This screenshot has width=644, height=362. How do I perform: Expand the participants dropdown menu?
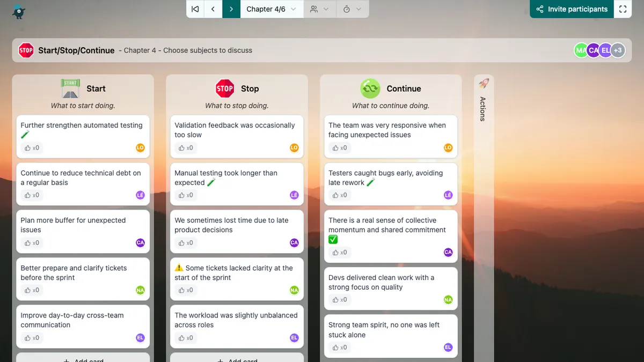coord(319,9)
